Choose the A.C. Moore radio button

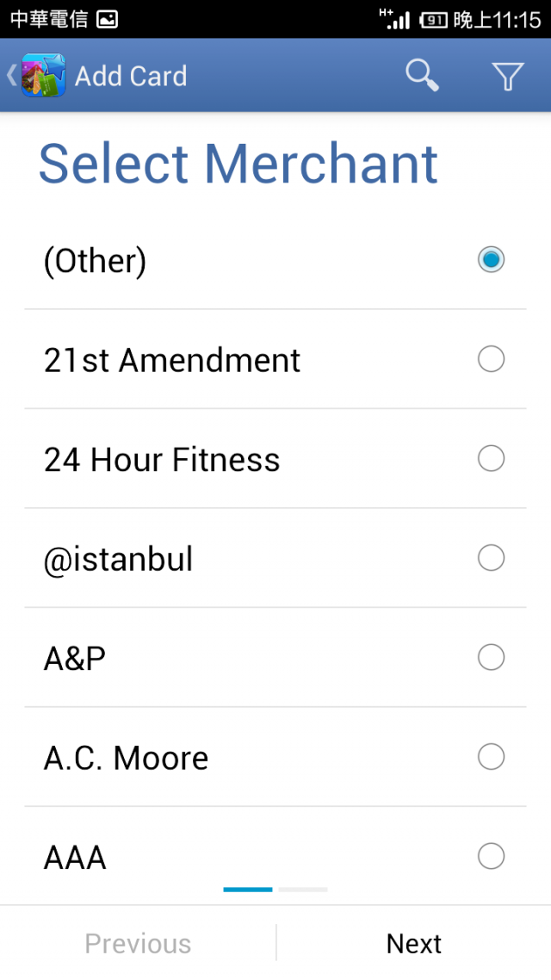[x=491, y=757]
